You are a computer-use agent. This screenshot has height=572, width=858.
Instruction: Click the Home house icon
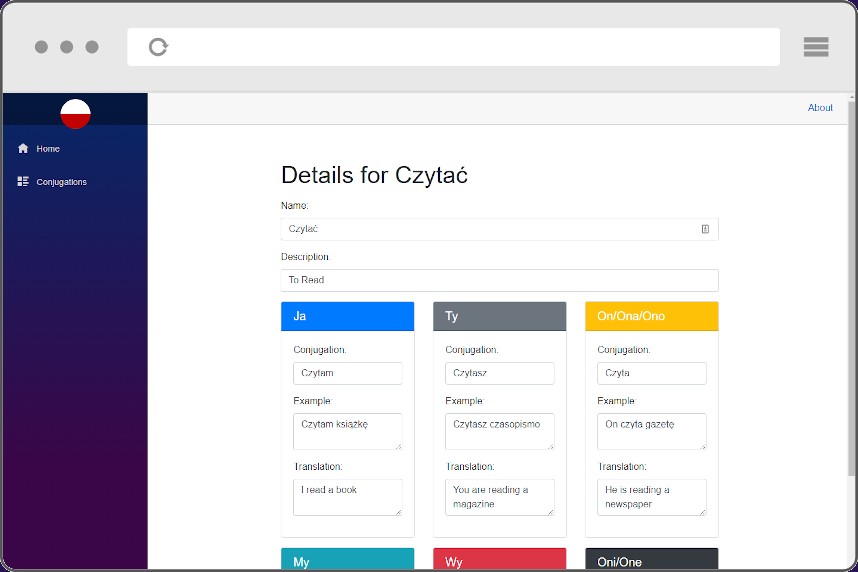pos(23,149)
